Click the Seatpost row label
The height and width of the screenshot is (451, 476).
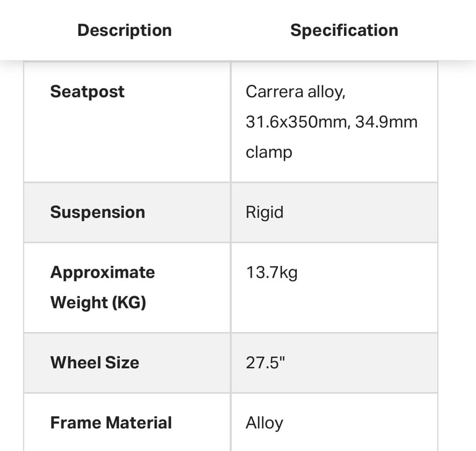pos(87,92)
